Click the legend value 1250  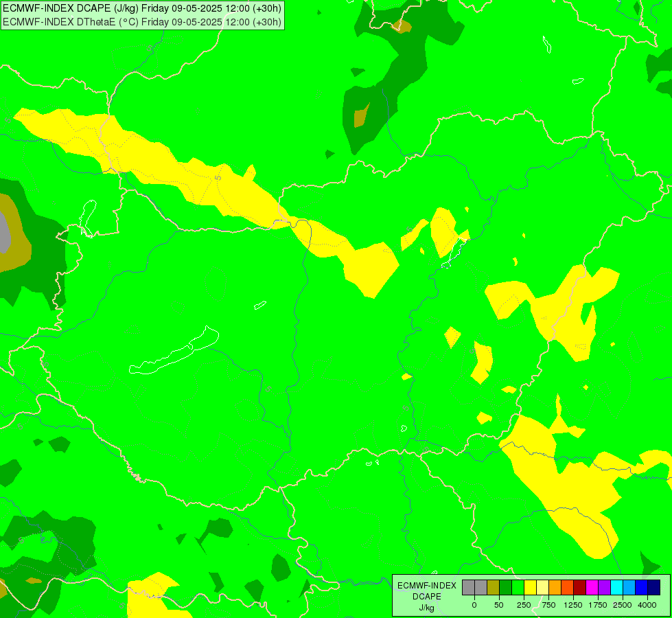point(573,605)
